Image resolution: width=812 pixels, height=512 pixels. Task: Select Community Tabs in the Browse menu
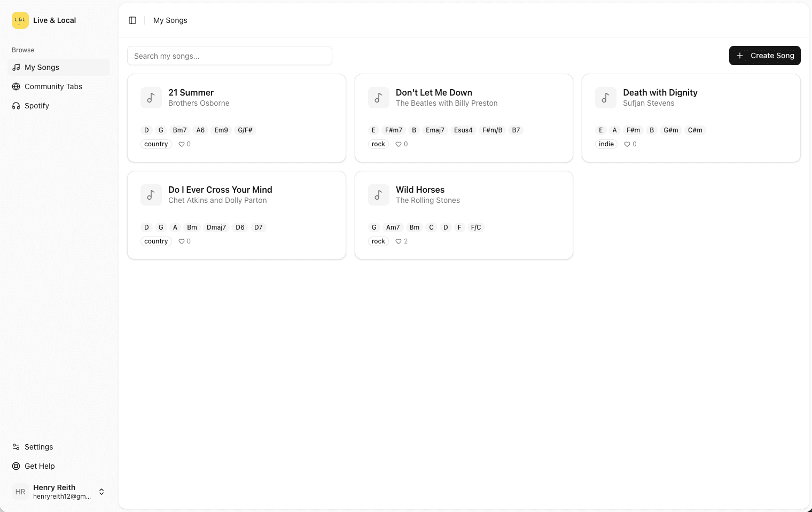tap(53, 86)
